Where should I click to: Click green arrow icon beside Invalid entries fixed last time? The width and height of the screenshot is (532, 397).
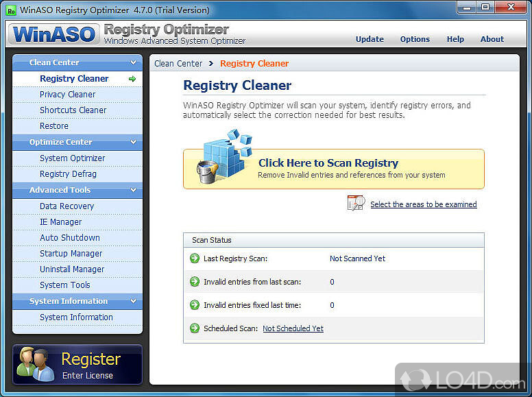click(x=195, y=305)
